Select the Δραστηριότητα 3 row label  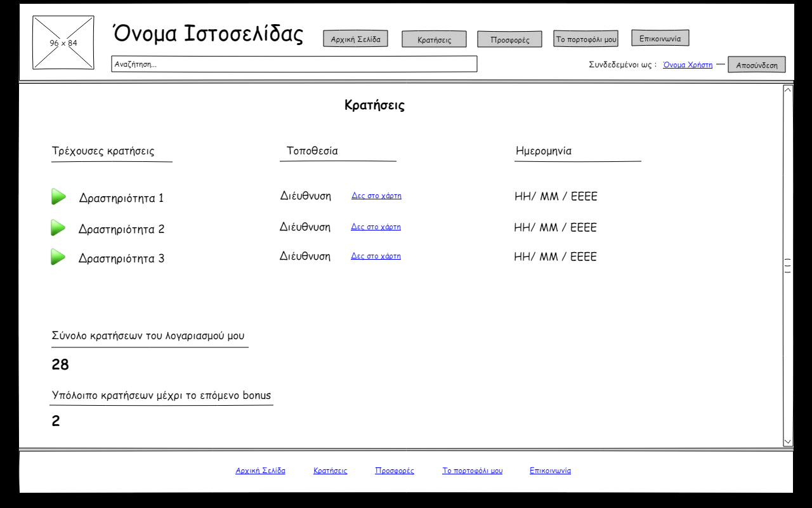pos(121,258)
